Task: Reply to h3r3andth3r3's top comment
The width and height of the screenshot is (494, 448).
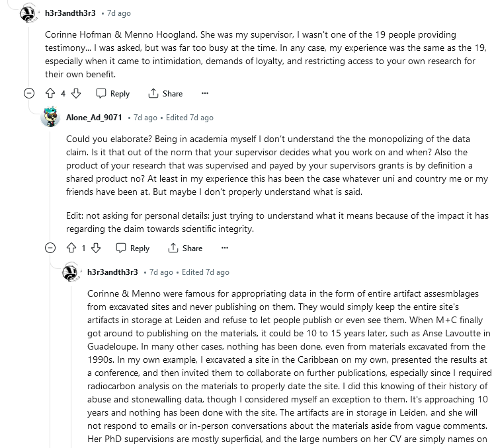Action: tap(113, 94)
